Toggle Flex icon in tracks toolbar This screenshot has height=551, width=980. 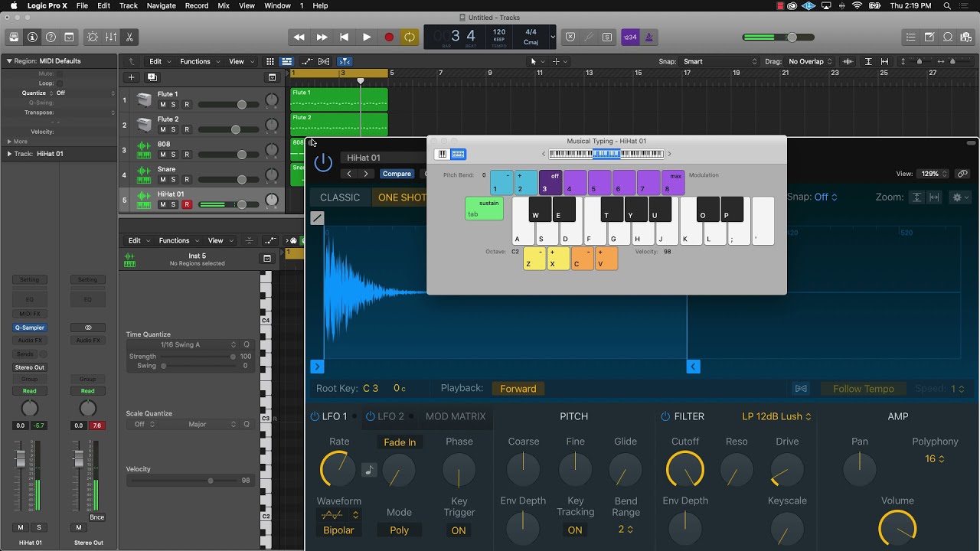click(x=324, y=61)
